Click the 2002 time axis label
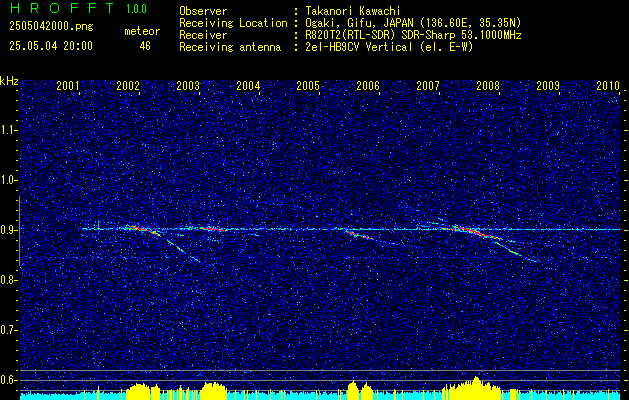This screenshot has height=400, width=629. tap(128, 85)
